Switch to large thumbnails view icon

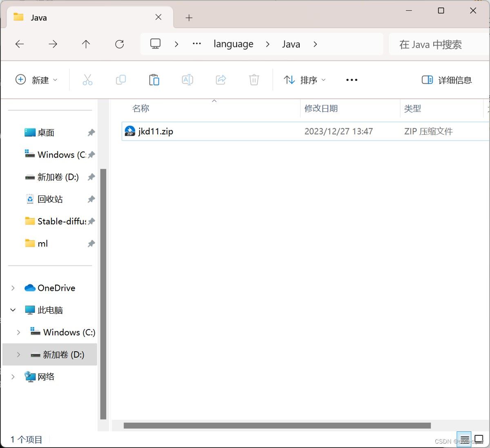(x=479, y=439)
